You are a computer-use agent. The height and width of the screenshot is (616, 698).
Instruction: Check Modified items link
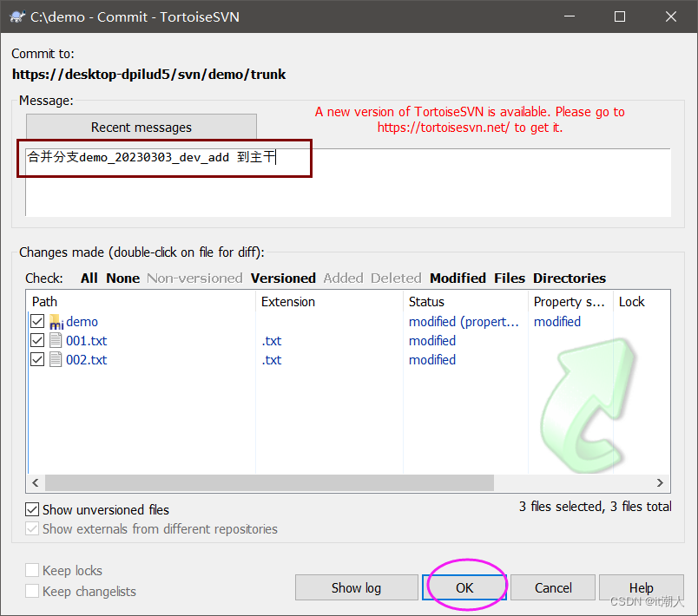tap(458, 278)
